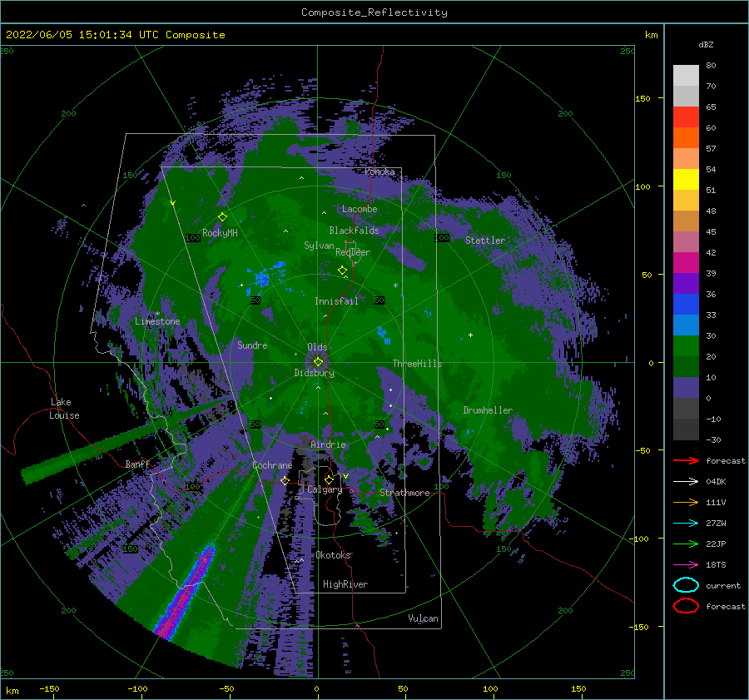Select the magenta 42 dBZ color swatch
The image size is (749, 700).
(686, 262)
